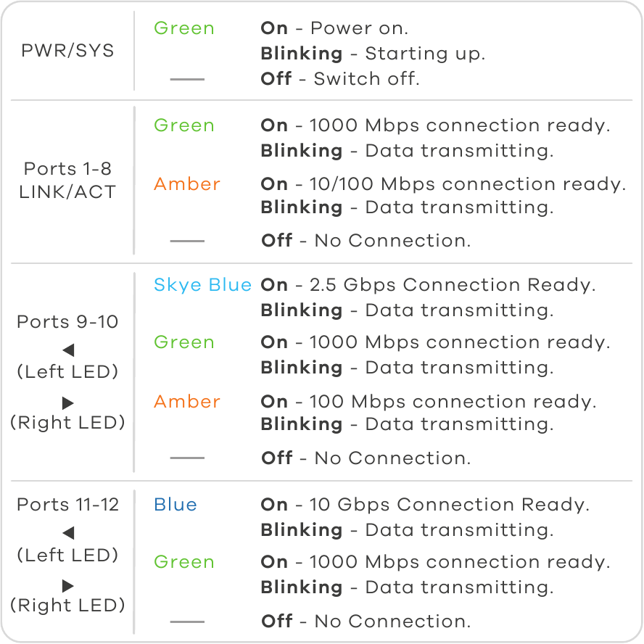This screenshot has width=644, height=644.
Task: Click the Blinking - Starting up text
Action: (373, 54)
